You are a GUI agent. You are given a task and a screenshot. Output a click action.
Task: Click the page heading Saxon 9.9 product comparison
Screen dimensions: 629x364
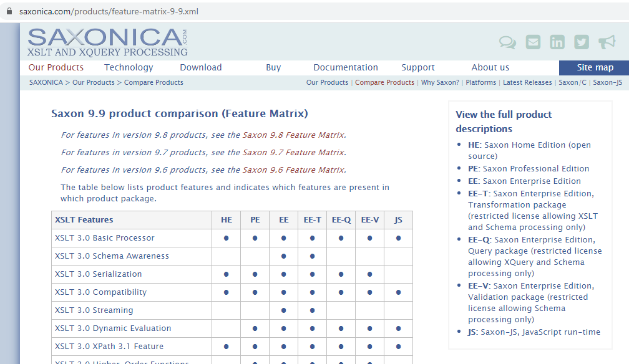[x=180, y=114]
